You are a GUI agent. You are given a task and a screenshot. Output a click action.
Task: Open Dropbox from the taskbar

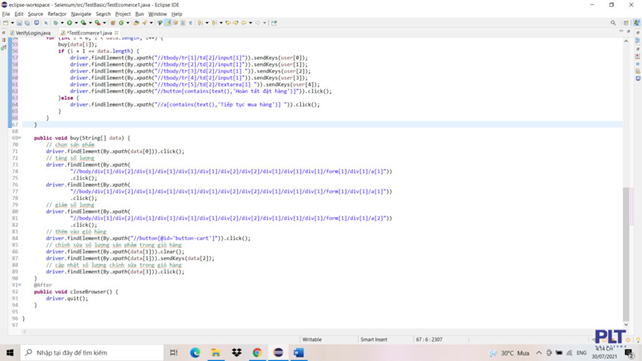coord(237,352)
